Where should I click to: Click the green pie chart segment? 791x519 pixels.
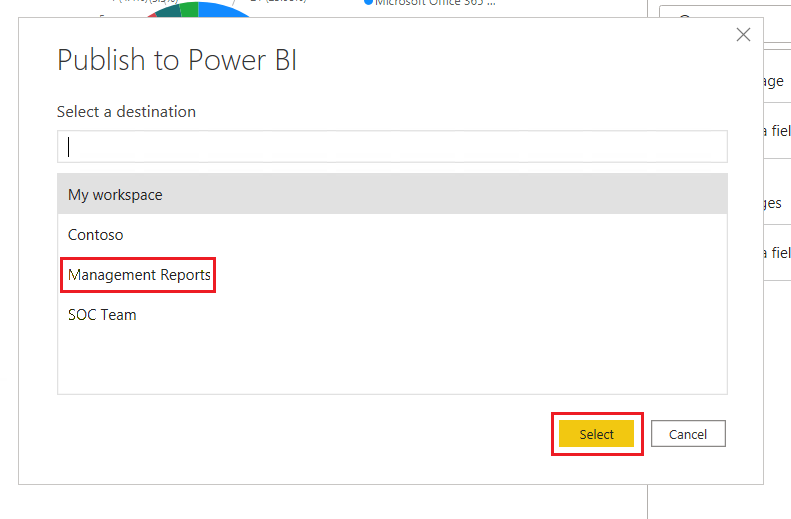[189, 8]
